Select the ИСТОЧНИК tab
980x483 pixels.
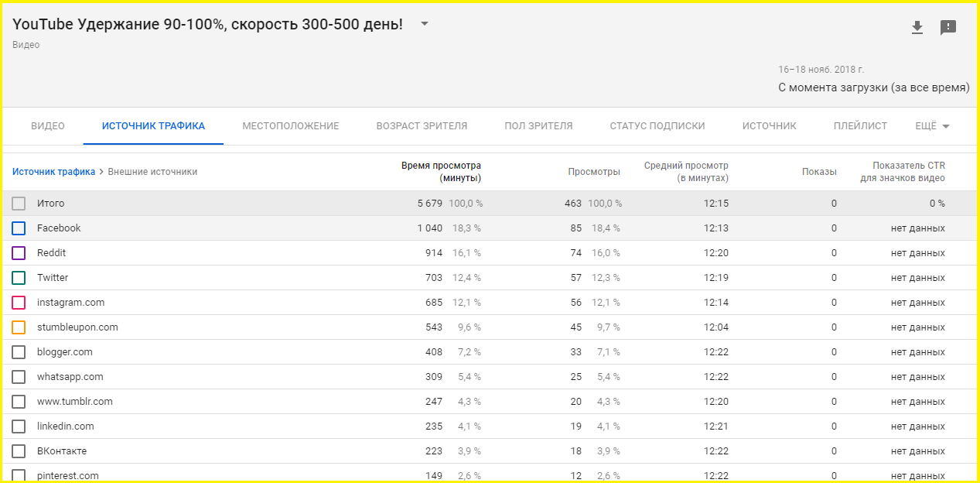[770, 126]
